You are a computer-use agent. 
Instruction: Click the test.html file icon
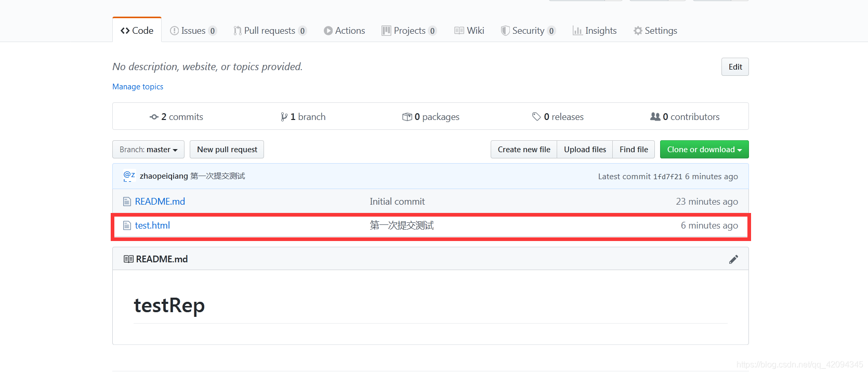click(127, 225)
